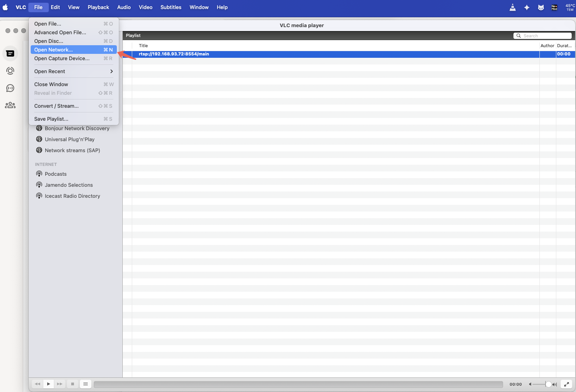Click the 00:00 elapsed time display
Screen dimensions: 576x392
click(x=515, y=385)
